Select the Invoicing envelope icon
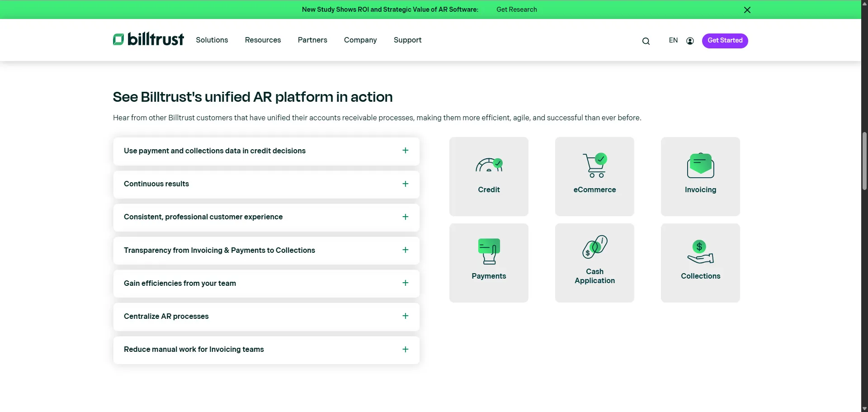Screen dimensions: 868x412 (x=700, y=166)
